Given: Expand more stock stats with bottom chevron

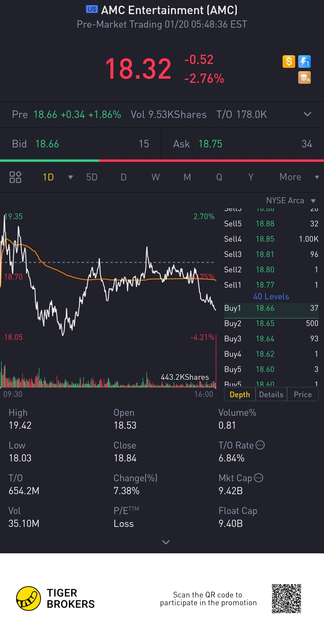Looking at the screenshot, I should (166, 542).
